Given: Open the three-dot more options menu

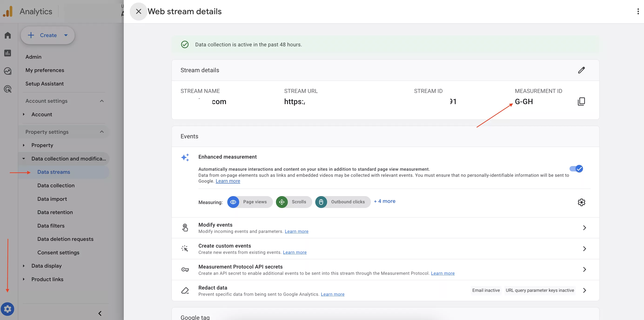Looking at the screenshot, I should coord(638,11).
